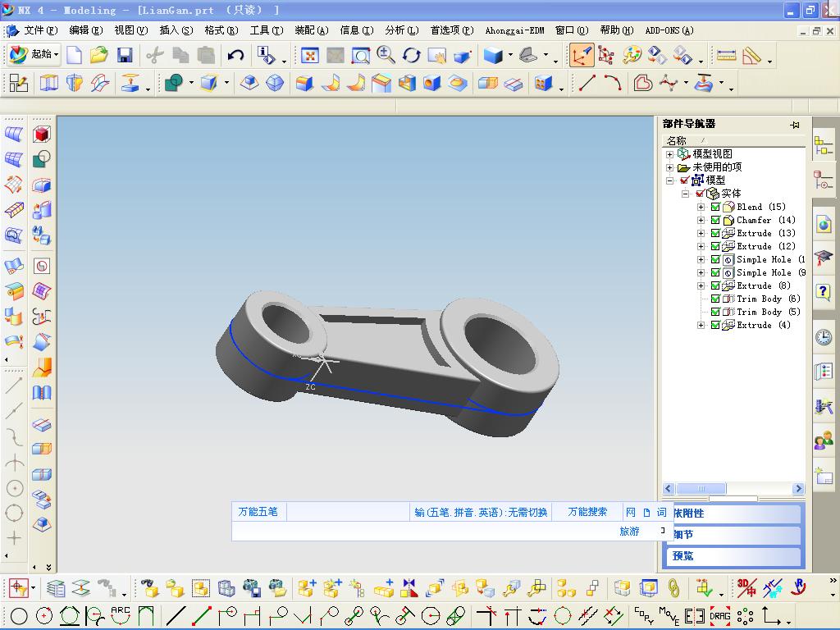Open the Training graduation cap tab icon

click(824, 258)
